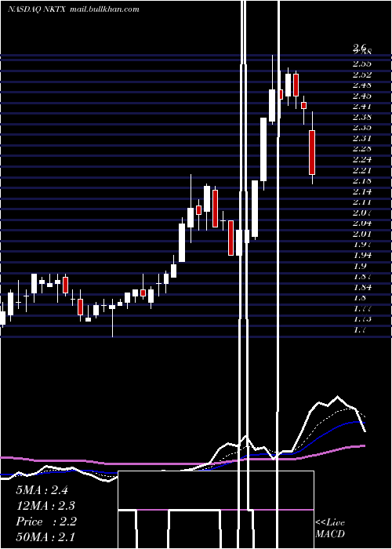This screenshot has height=549, width=392.
Task: Click the 2.35 price axis label
Action: click(x=362, y=127)
